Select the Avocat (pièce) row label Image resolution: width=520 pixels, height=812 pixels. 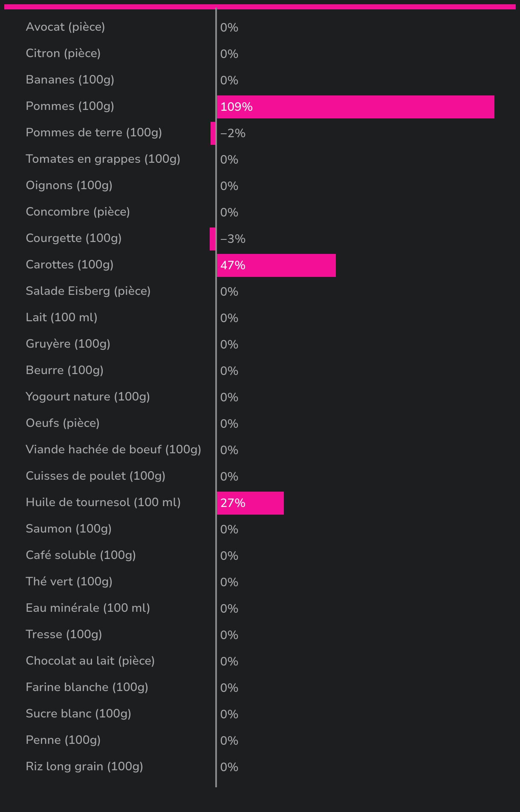[x=65, y=27]
